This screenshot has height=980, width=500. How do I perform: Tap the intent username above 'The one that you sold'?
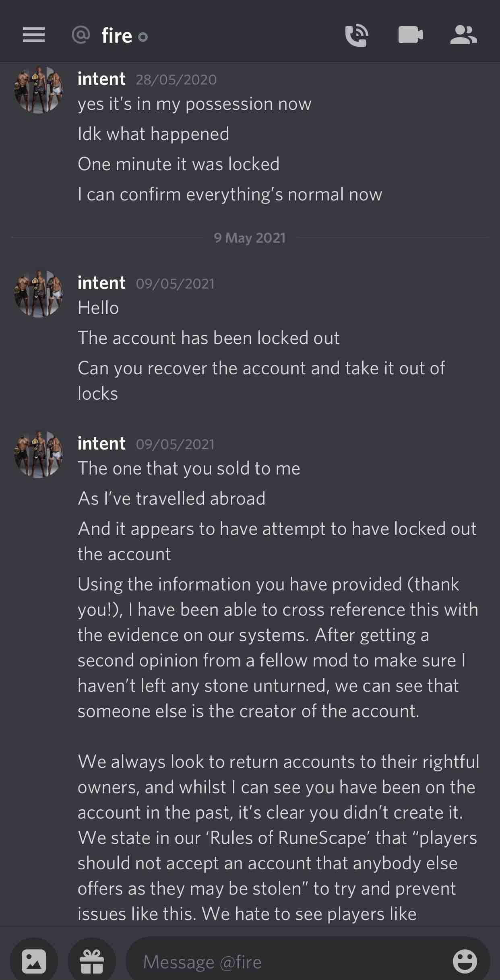pyautogui.click(x=101, y=444)
